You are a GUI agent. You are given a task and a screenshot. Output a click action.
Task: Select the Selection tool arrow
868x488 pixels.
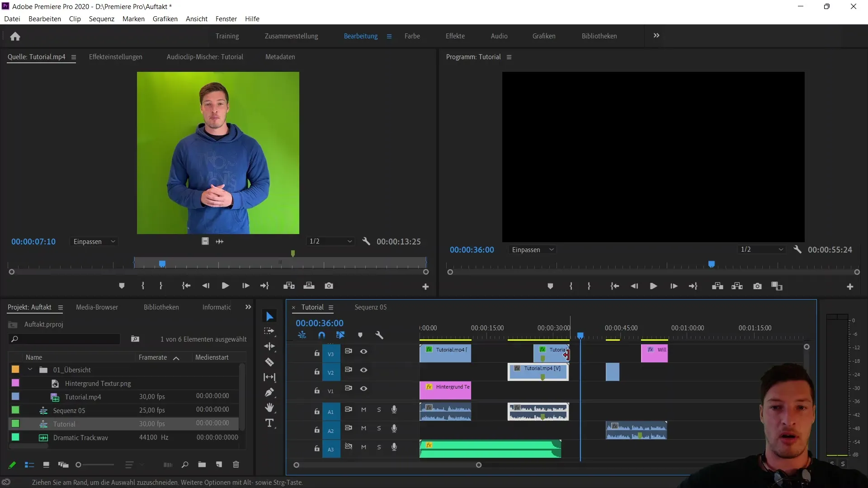tap(270, 316)
